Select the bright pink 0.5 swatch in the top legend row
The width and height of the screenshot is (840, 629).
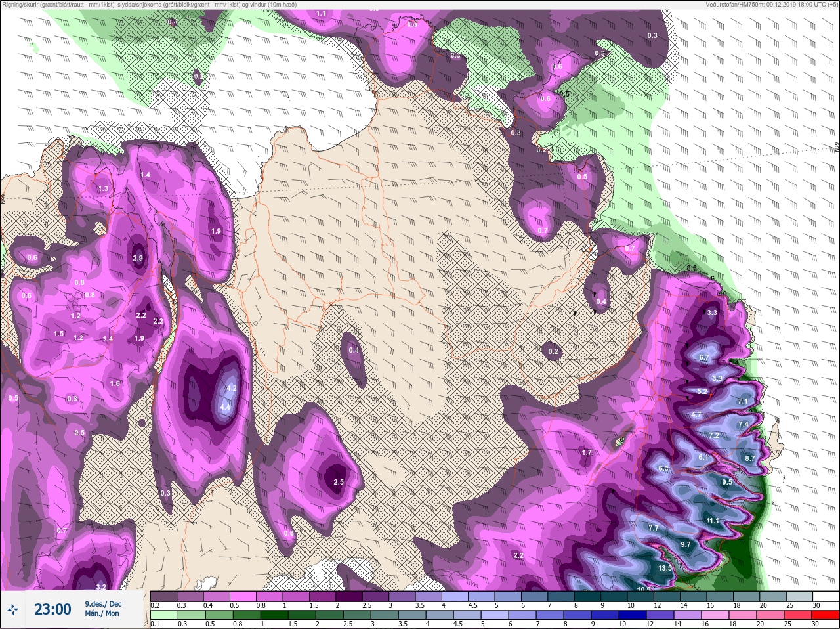point(243,596)
